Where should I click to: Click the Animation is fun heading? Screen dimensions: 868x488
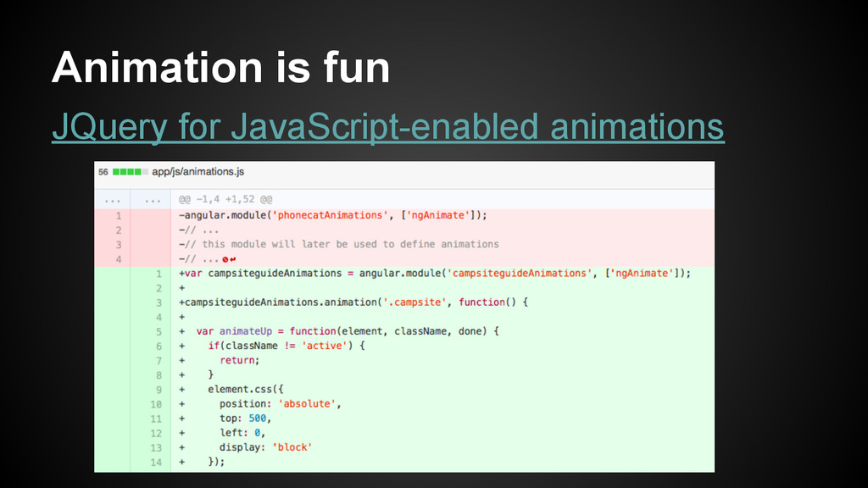coord(221,68)
